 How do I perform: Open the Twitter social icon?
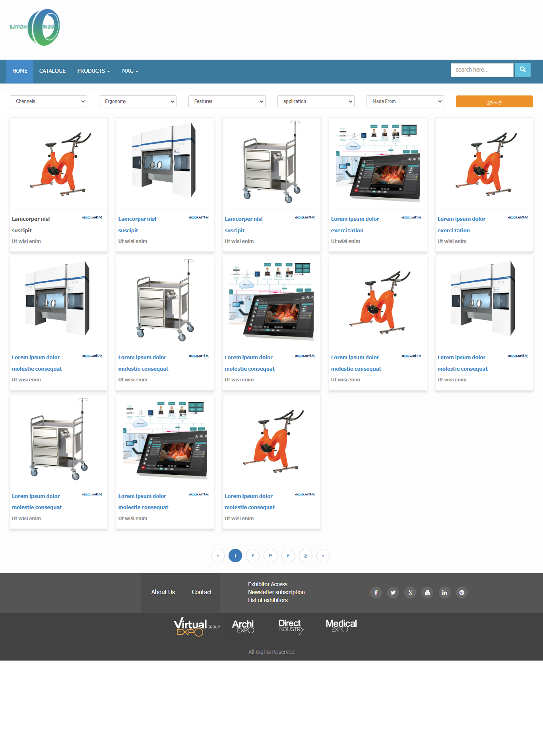[393, 593]
